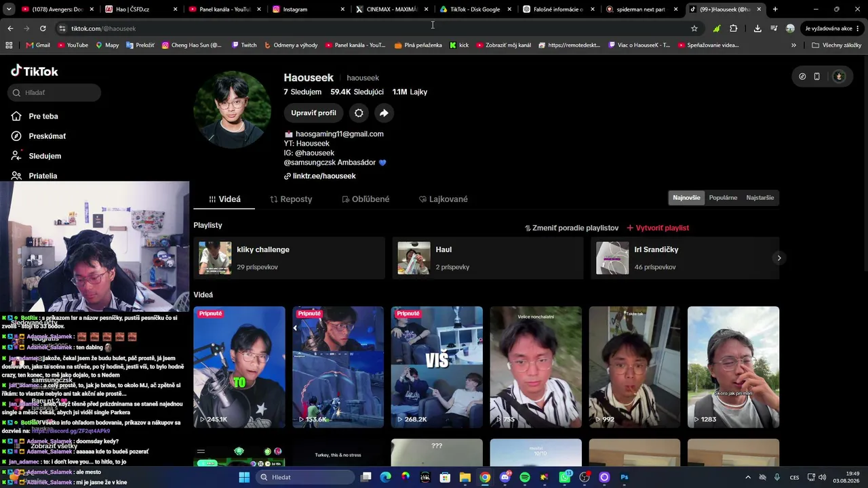Open Spotify from the taskbar

pyautogui.click(x=525, y=477)
